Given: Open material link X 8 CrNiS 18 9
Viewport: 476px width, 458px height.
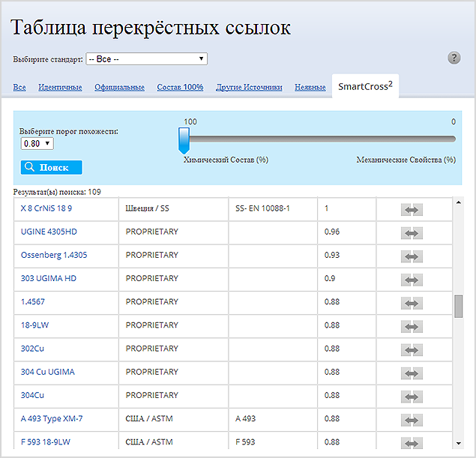Looking at the screenshot, I should pyautogui.click(x=46, y=208).
